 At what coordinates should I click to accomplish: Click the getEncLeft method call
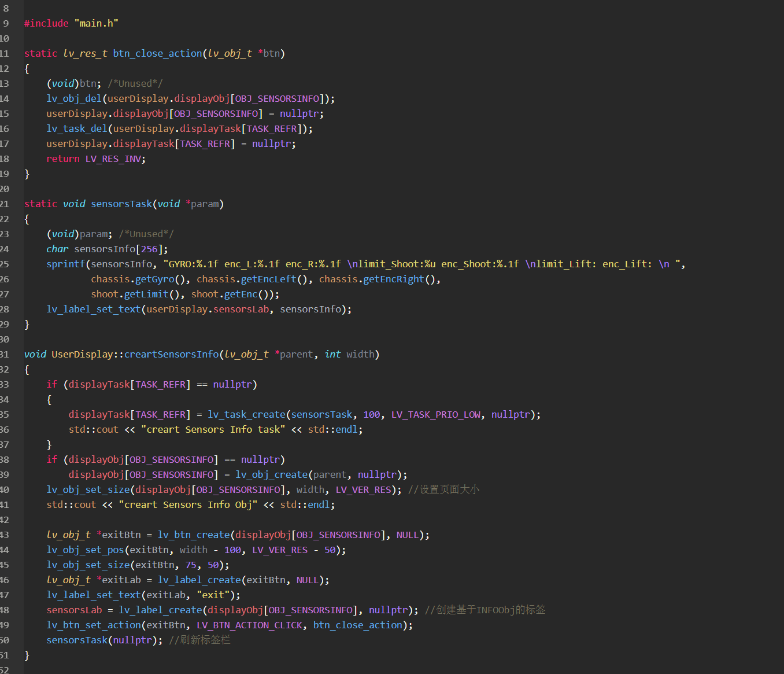point(269,279)
